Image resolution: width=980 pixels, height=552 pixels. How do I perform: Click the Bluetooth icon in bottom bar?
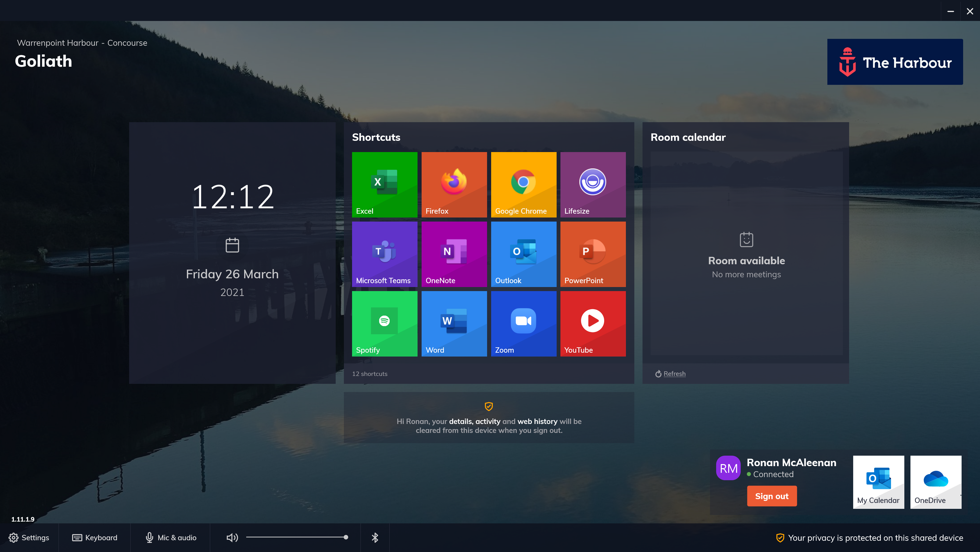click(375, 537)
